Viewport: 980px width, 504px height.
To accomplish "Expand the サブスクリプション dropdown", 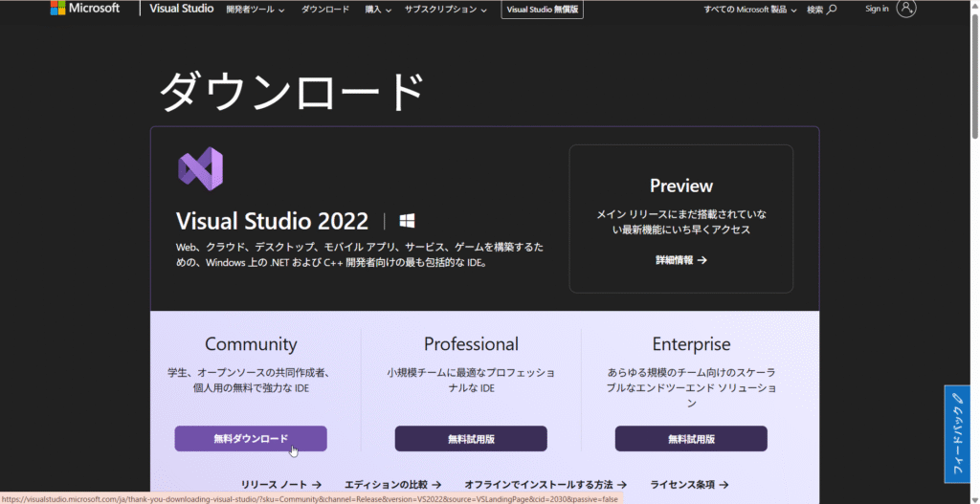I will pyautogui.click(x=446, y=10).
